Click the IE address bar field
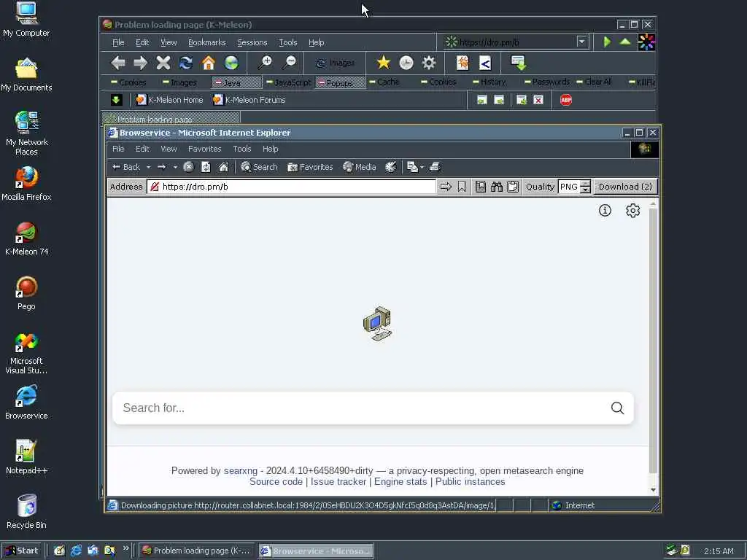Screen dimensions: 747x560 [x=291, y=187]
